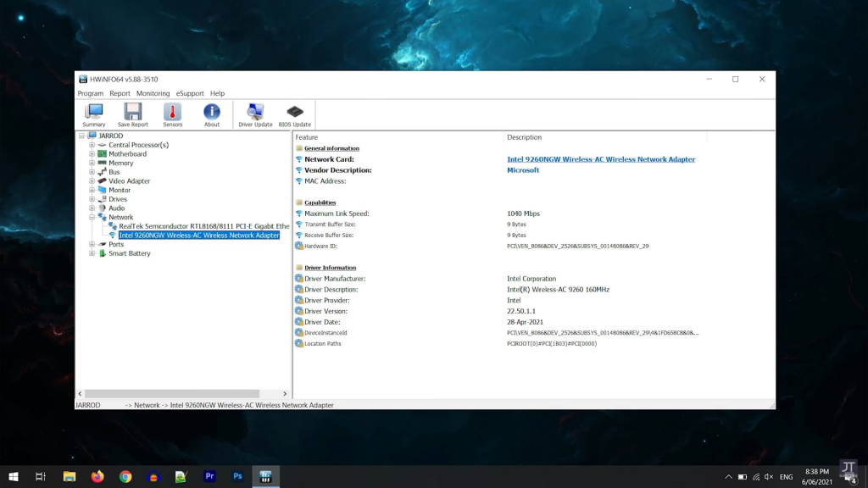Screen dimensions: 868x488
Task: Select the JARROD computer tree item
Action: (x=111, y=136)
